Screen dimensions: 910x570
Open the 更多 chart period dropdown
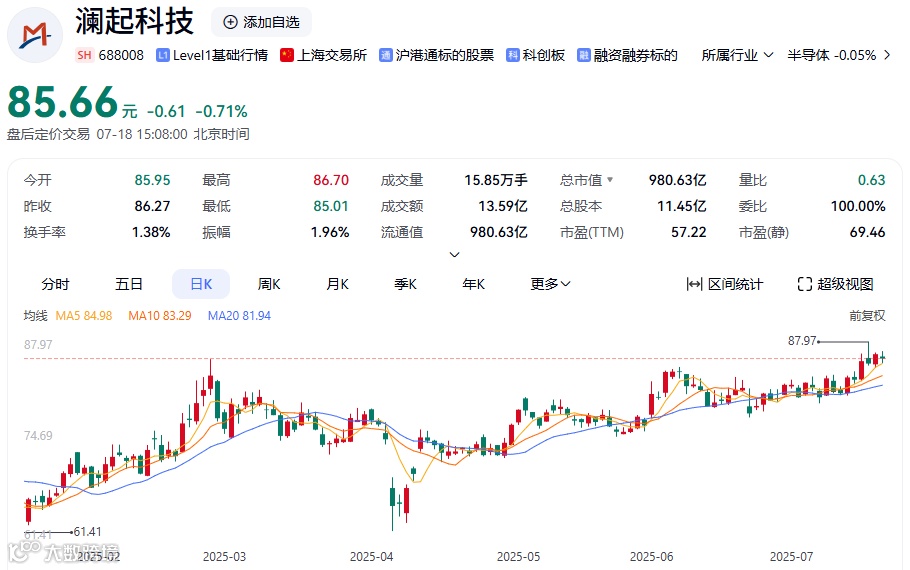pyautogui.click(x=550, y=284)
